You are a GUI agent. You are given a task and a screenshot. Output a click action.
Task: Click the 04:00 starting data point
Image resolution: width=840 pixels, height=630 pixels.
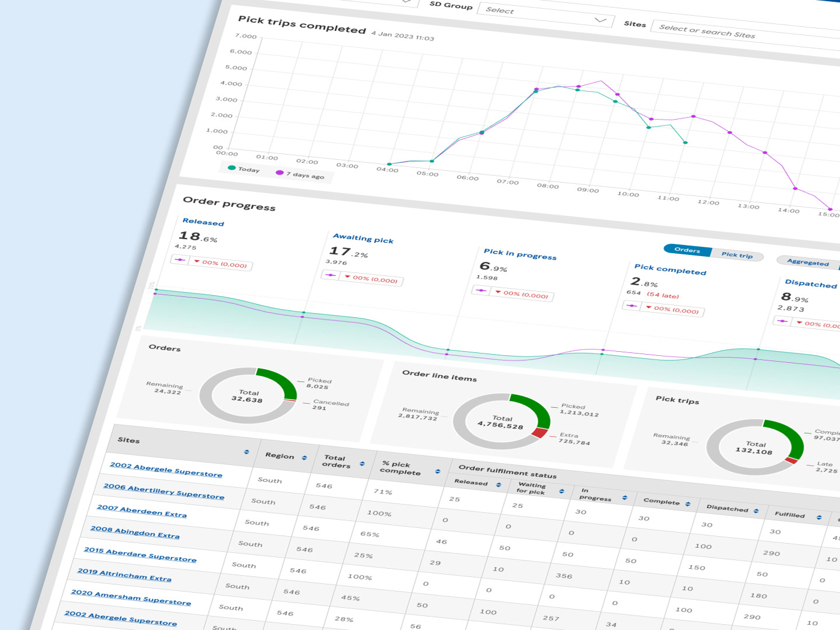(x=389, y=164)
